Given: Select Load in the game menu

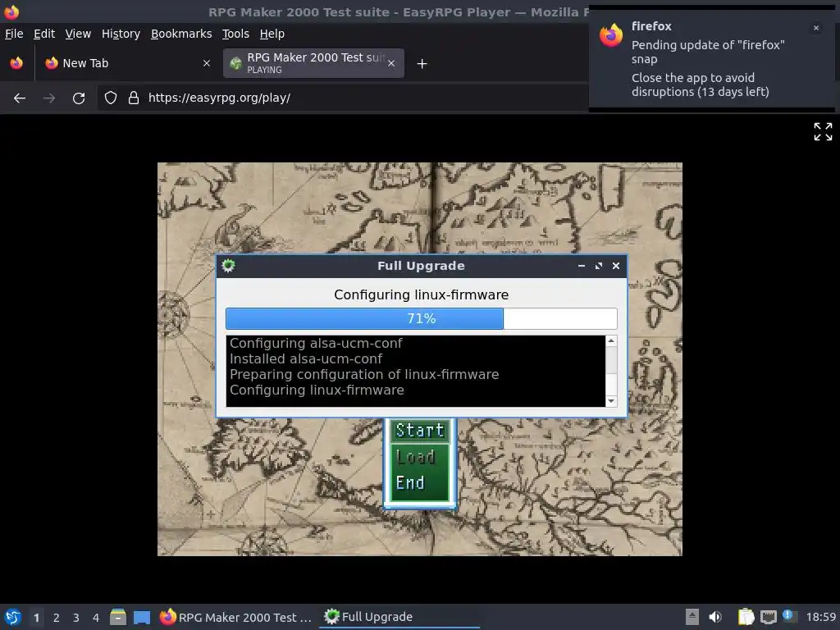Looking at the screenshot, I should tap(416, 457).
